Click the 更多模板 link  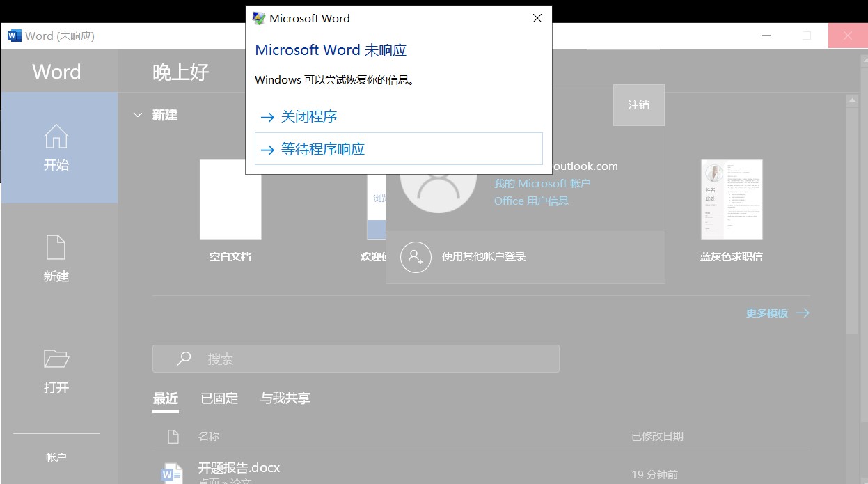pyautogui.click(x=778, y=313)
